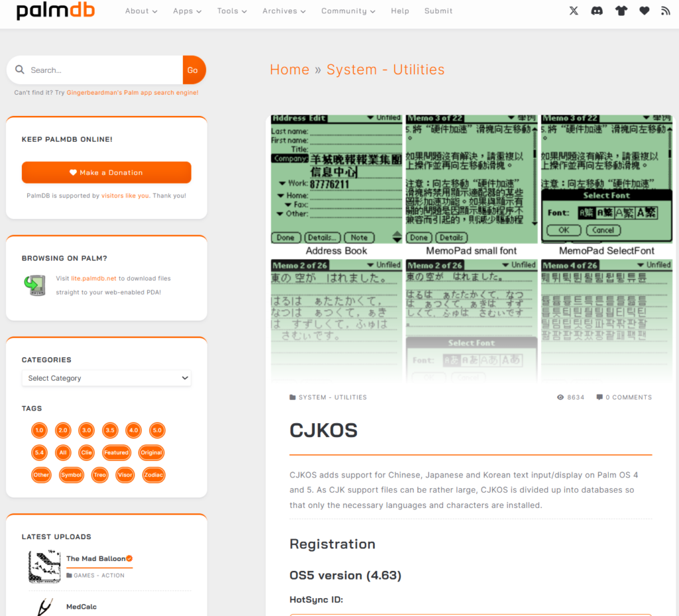679x616 pixels.
Task: Go to Home breadcrumb
Action: (x=290, y=70)
